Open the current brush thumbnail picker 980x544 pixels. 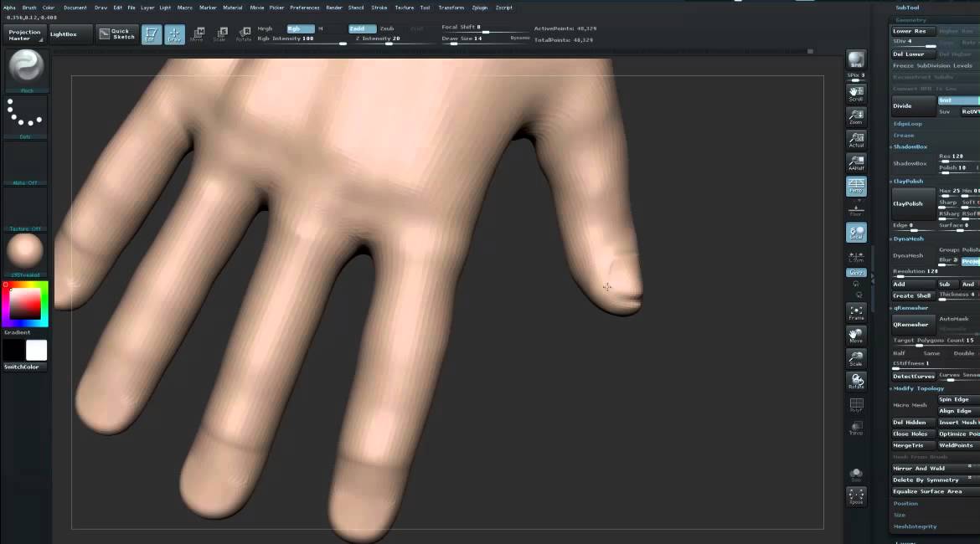click(x=26, y=68)
